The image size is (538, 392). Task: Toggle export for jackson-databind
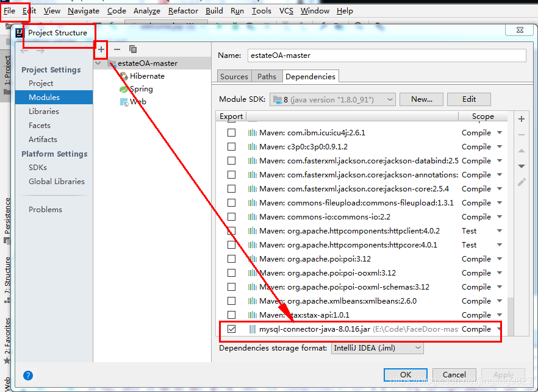coord(232,161)
